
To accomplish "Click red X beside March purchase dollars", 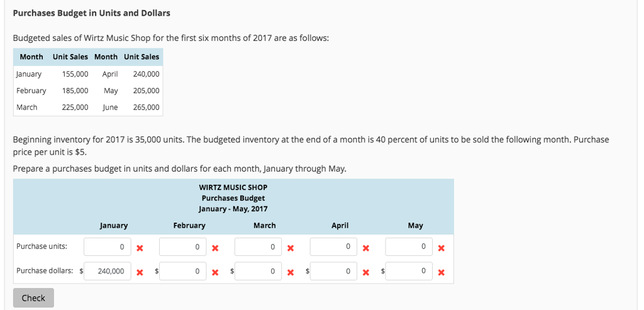I will (291, 272).
